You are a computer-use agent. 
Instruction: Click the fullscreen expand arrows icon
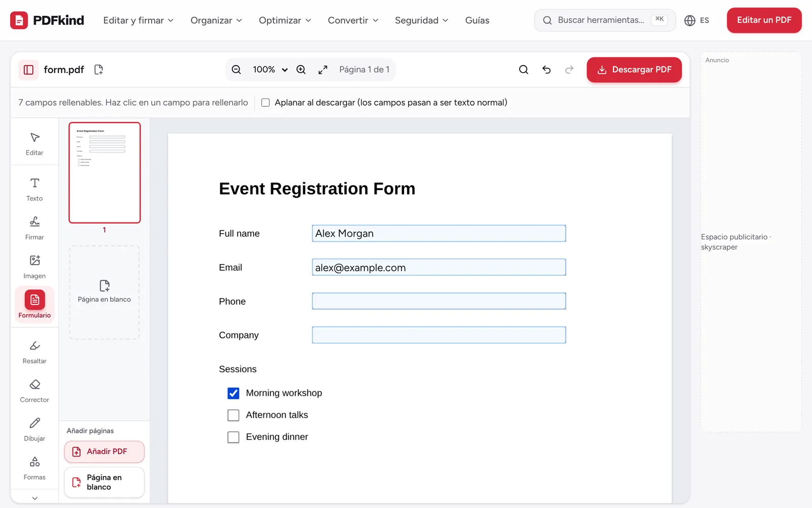tap(323, 70)
